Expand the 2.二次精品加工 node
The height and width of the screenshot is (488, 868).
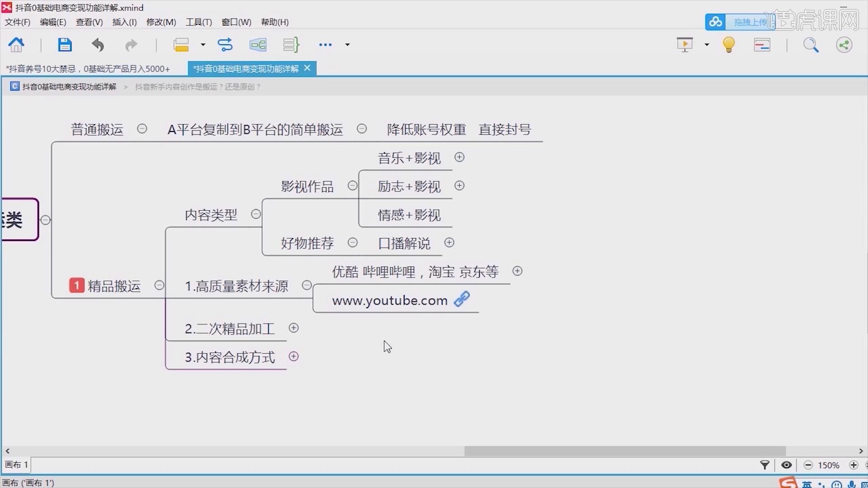[x=294, y=328]
